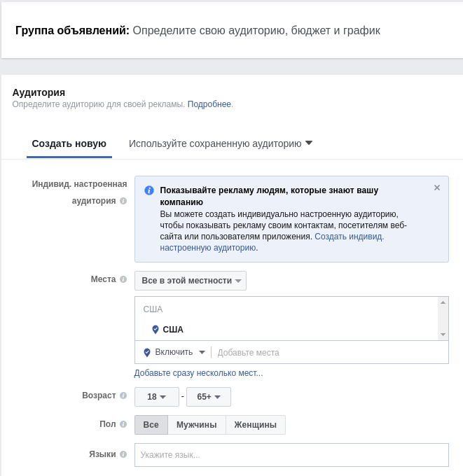Click the Группа объявлений header text

click(x=72, y=30)
